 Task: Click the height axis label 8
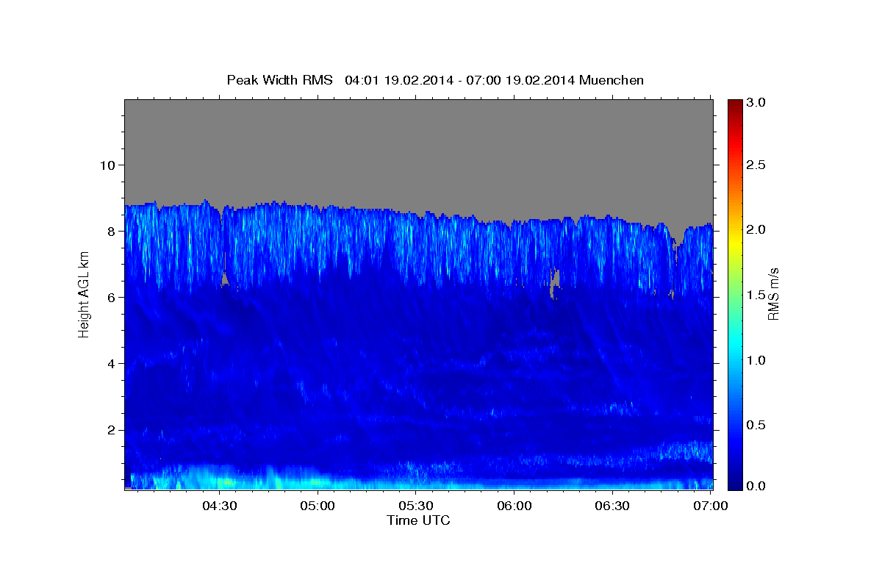(x=112, y=231)
